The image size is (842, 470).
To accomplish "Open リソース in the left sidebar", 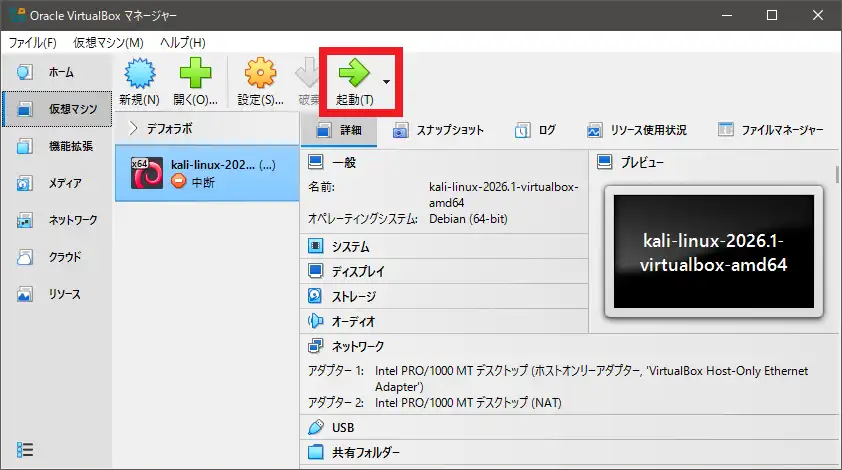I will (x=57, y=294).
